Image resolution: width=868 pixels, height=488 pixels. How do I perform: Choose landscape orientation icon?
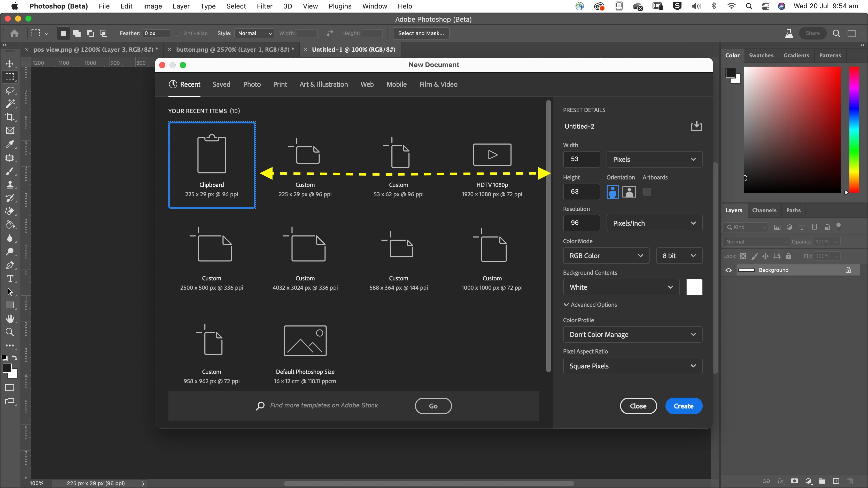coord(629,192)
